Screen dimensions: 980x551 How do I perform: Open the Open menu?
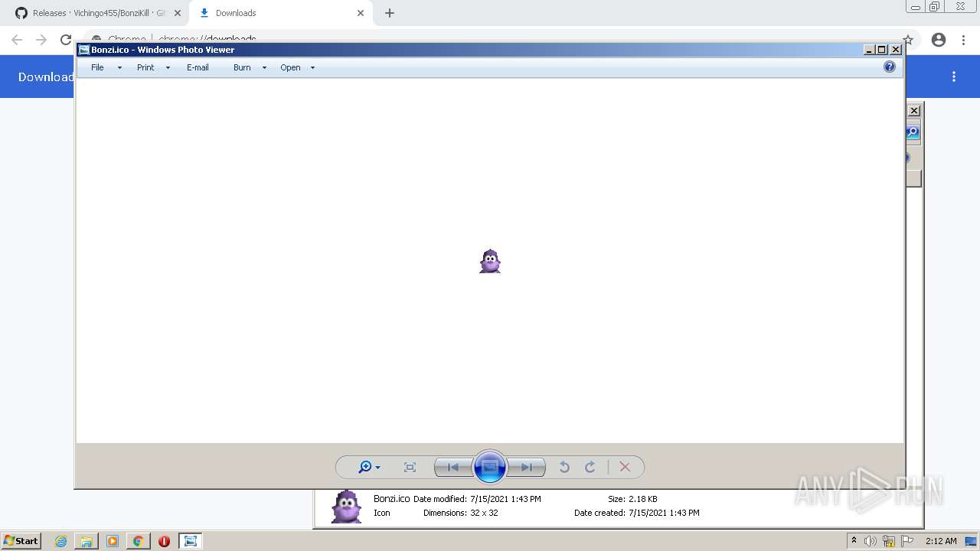[x=290, y=67]
